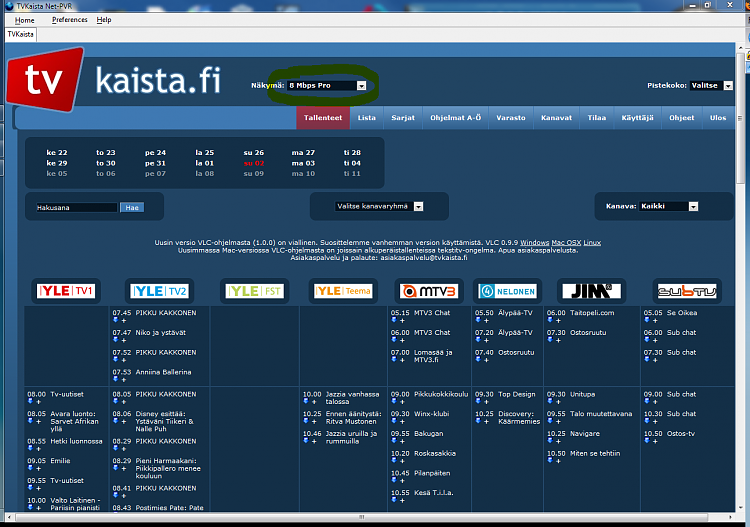Select date ke 22
The width and height of the screenshot is (750, 527).
pos(56,153)
